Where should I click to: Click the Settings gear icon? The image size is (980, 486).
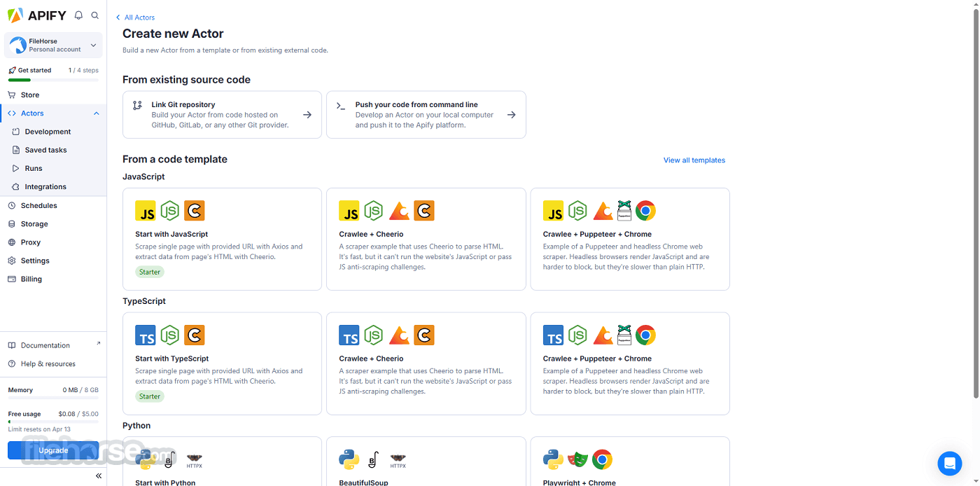(12, 261)
